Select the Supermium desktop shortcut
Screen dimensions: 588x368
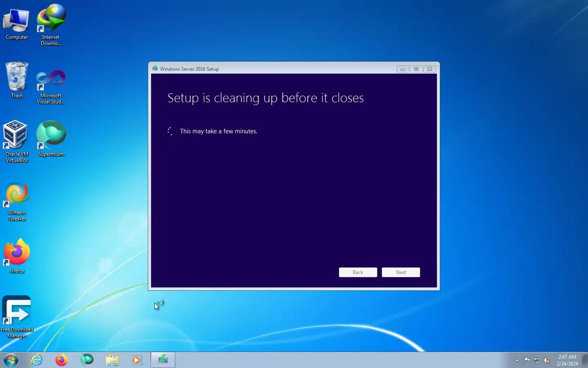[x=51, y=139]
